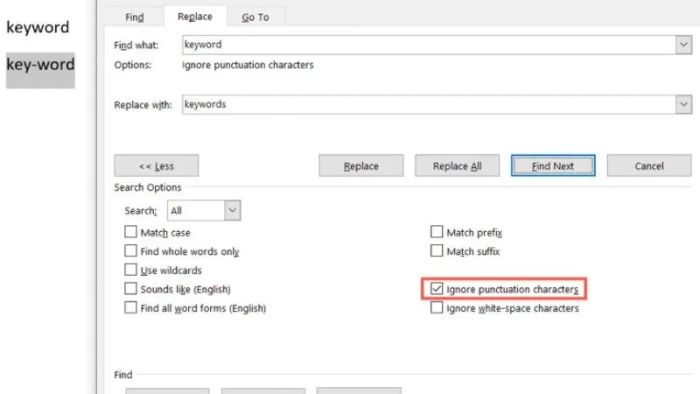
Task: Select the Replace tab
Action: pyautogui.click(x=195, y=17)
